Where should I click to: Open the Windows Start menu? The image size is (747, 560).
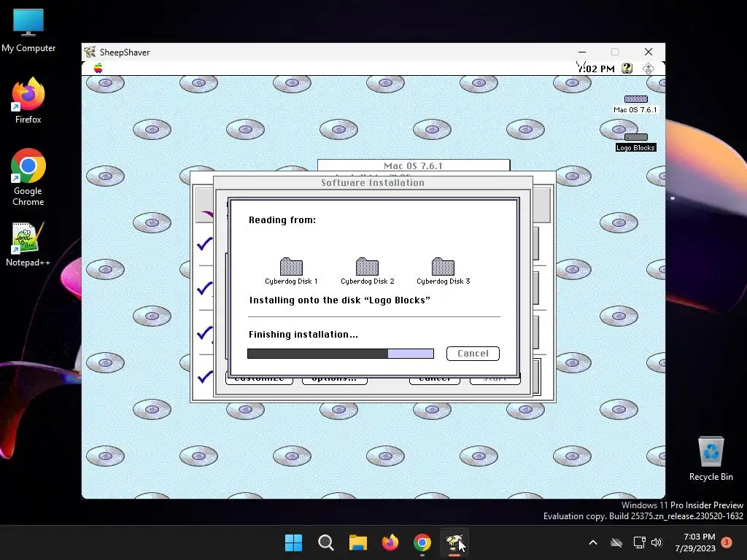click(293, 542)
